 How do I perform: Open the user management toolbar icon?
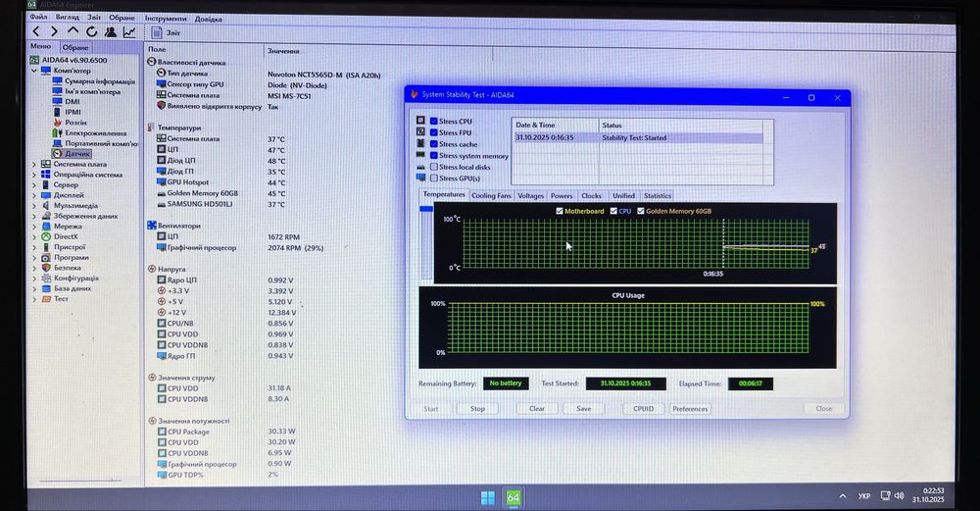tap(111, 32)
